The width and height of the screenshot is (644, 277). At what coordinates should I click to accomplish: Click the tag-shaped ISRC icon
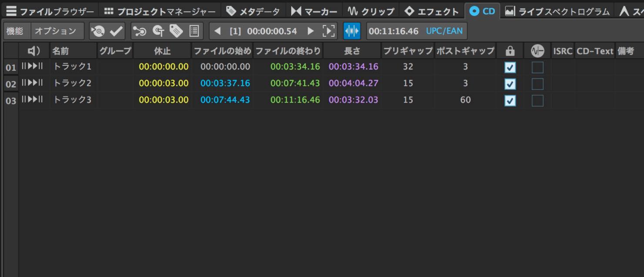(176, 31)
